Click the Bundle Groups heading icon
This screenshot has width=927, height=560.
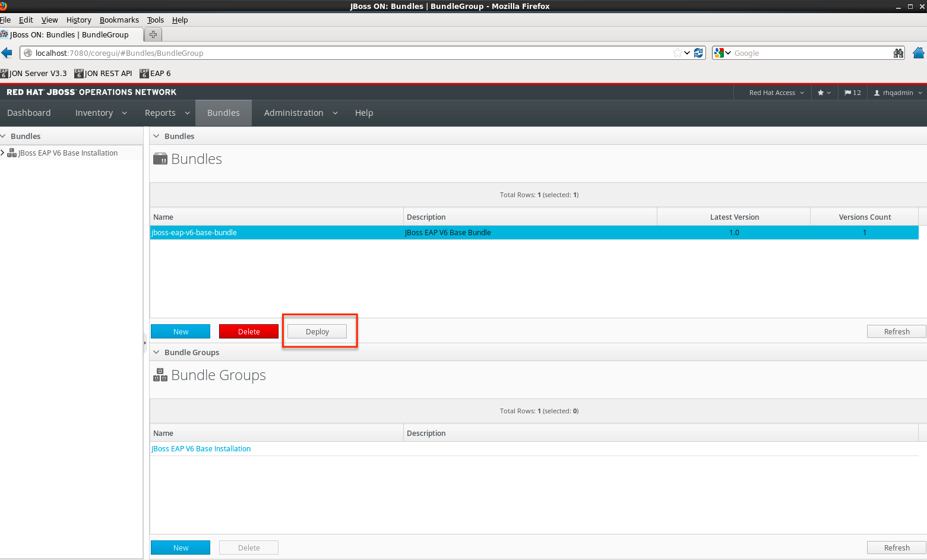click(160, 375)
